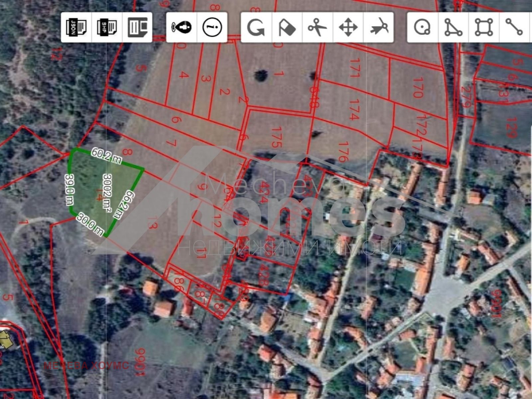Select the draw circle tool
The image size is (532, 399).
(423, 27)
